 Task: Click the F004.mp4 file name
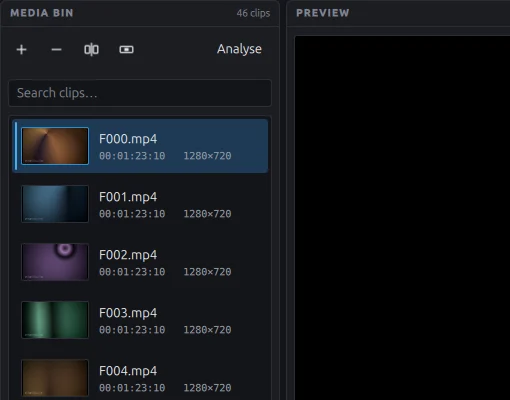[128, 371]
